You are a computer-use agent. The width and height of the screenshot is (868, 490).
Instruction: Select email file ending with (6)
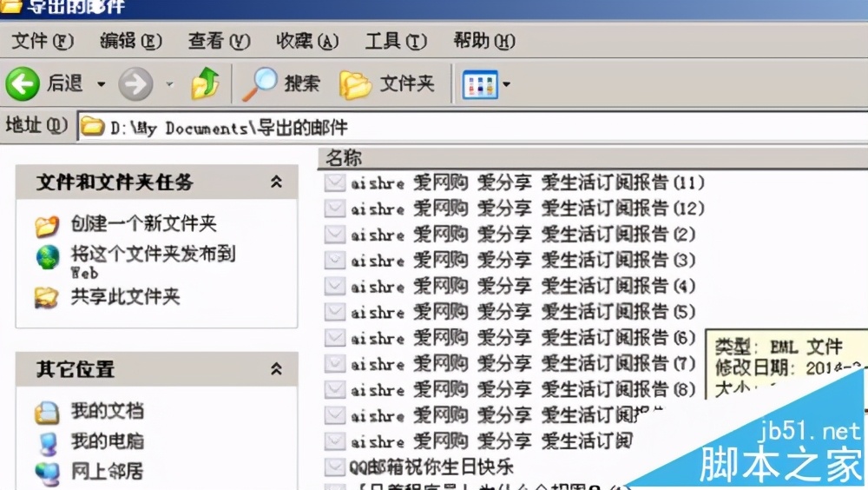(x=523, y=338)
